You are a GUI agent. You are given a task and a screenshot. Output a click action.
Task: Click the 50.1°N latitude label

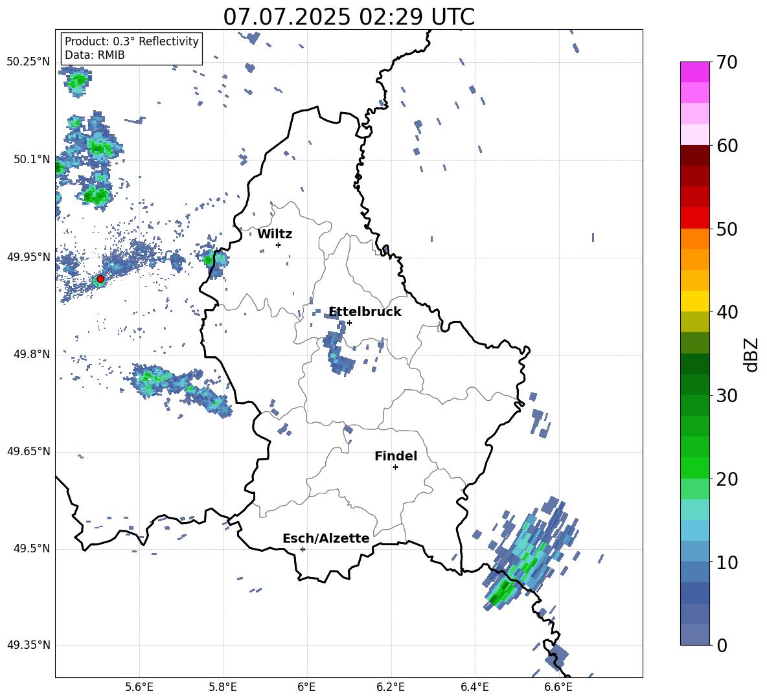point(32,159)
